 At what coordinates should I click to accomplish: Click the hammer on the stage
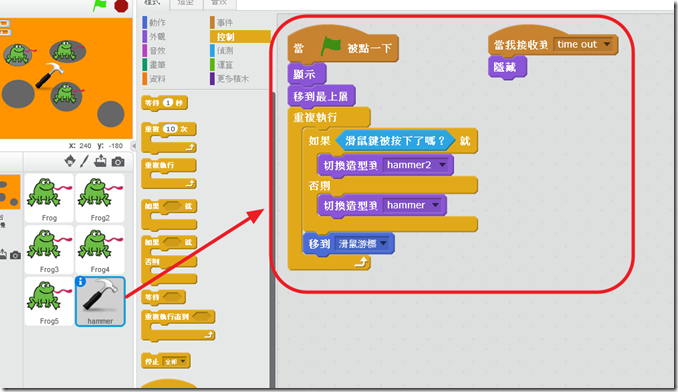click(x=48, y=75)
